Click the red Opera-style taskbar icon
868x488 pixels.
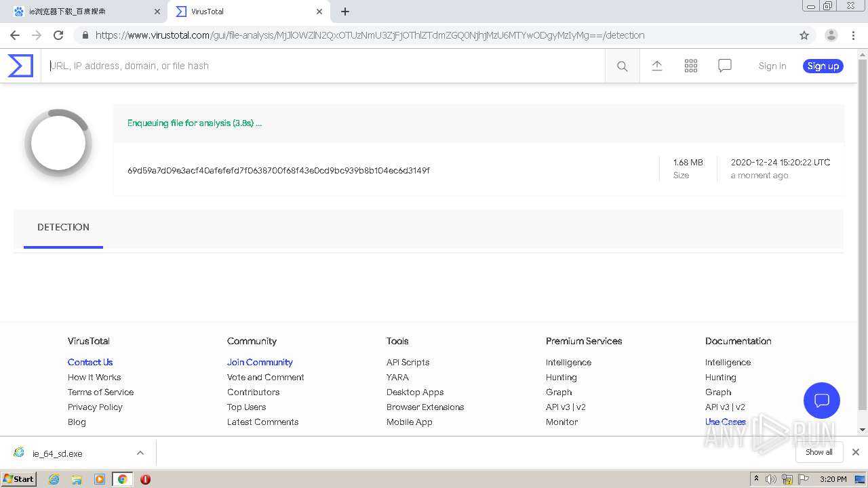[x=145, y=479]
